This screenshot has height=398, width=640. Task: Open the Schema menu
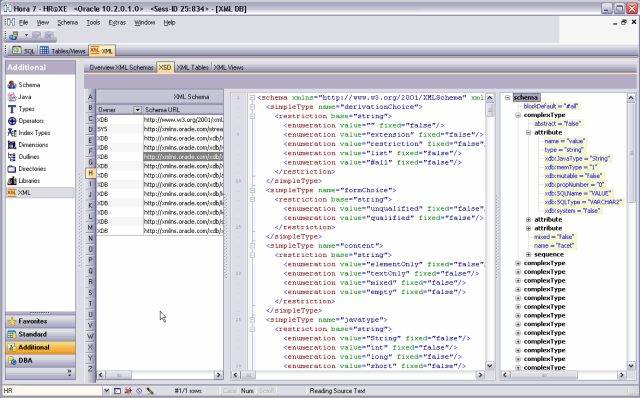[x=67, y=22]
